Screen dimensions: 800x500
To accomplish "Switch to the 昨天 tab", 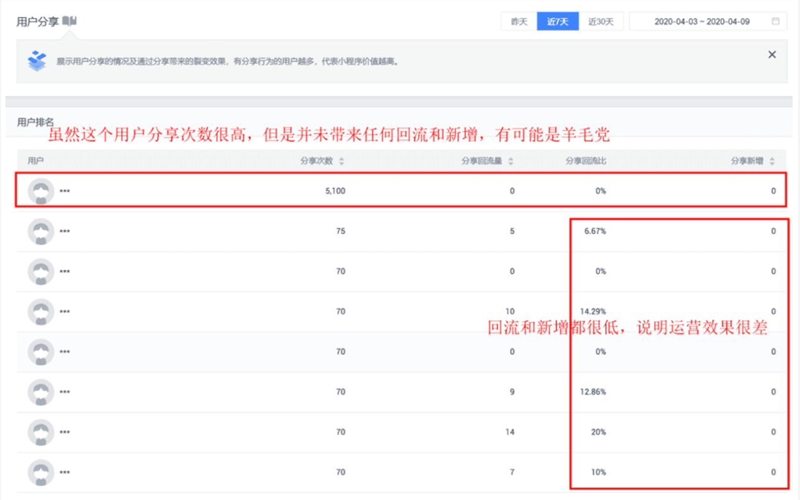I will point(519,21).
